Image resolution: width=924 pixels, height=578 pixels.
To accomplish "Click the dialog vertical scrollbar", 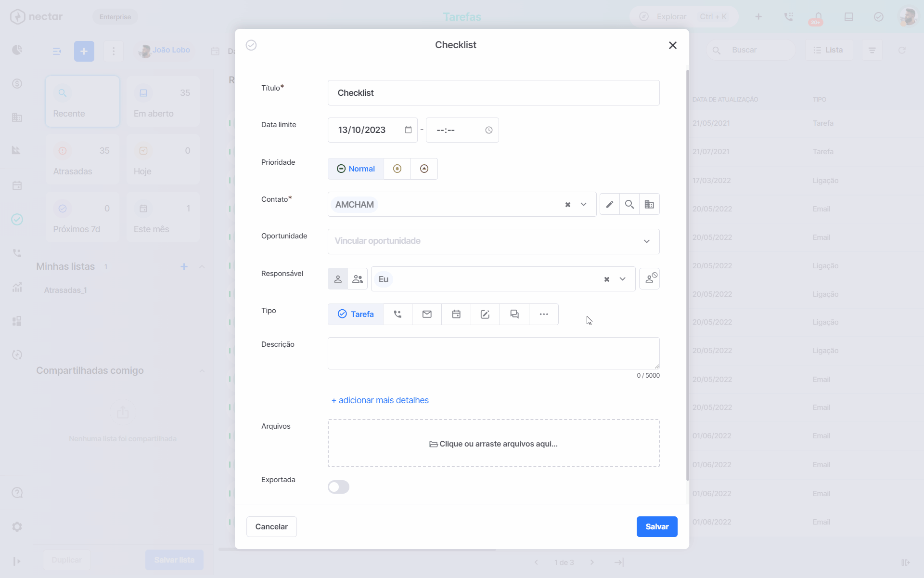I will (687, 275).
